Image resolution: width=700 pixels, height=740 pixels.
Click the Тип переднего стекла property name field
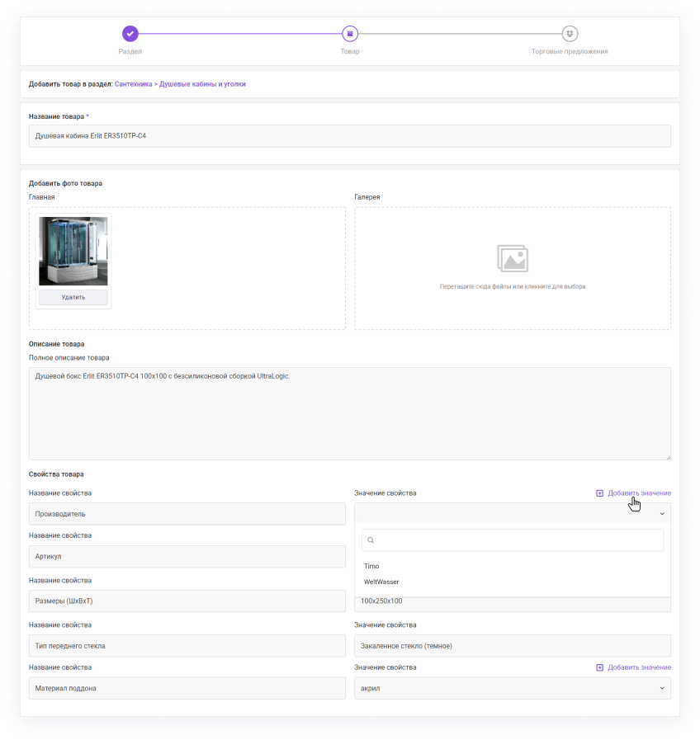coord(187,646)
